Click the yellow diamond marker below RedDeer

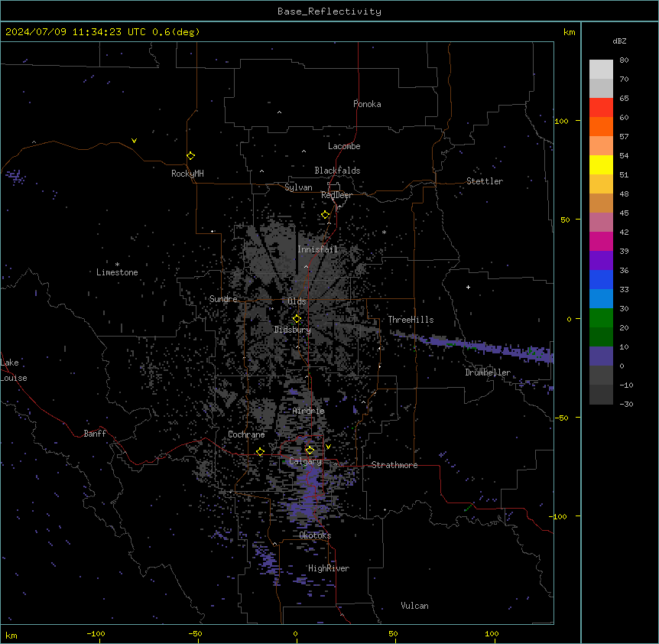325,215
